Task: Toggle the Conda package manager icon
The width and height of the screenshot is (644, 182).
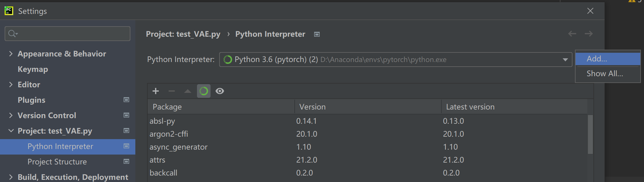Action: click(x=204, y=91)
